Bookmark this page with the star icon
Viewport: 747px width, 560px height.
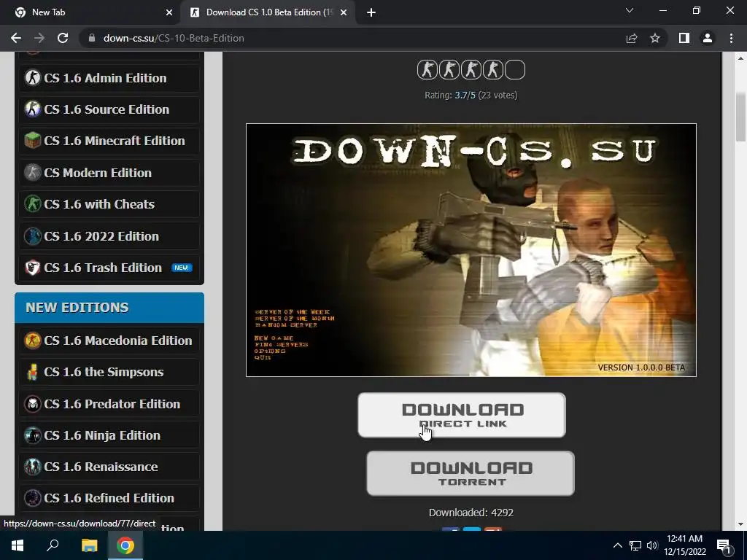[x=655, y=38]
